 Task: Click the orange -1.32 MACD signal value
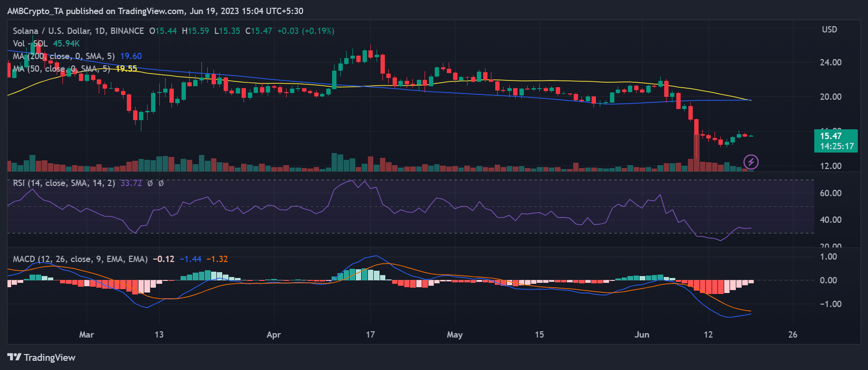click(x=217, y=259)
